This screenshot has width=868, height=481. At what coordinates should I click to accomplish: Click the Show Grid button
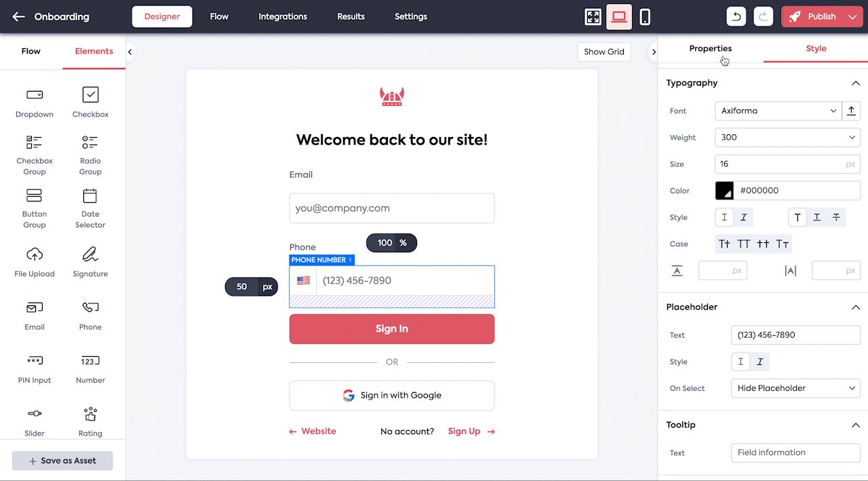point(604,52)
